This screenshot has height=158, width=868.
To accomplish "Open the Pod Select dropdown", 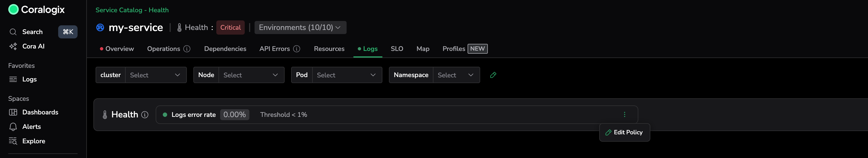I will tap(347, 75).
